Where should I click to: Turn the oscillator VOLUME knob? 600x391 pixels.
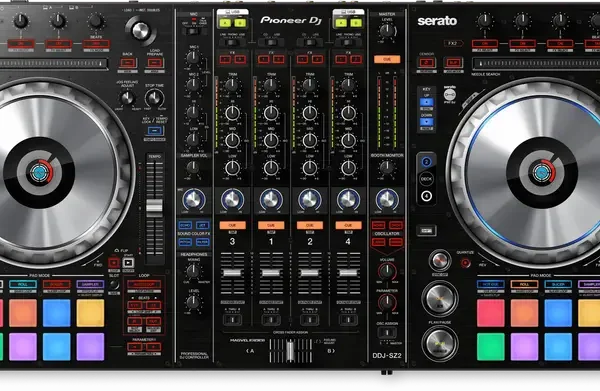(387, 271)
